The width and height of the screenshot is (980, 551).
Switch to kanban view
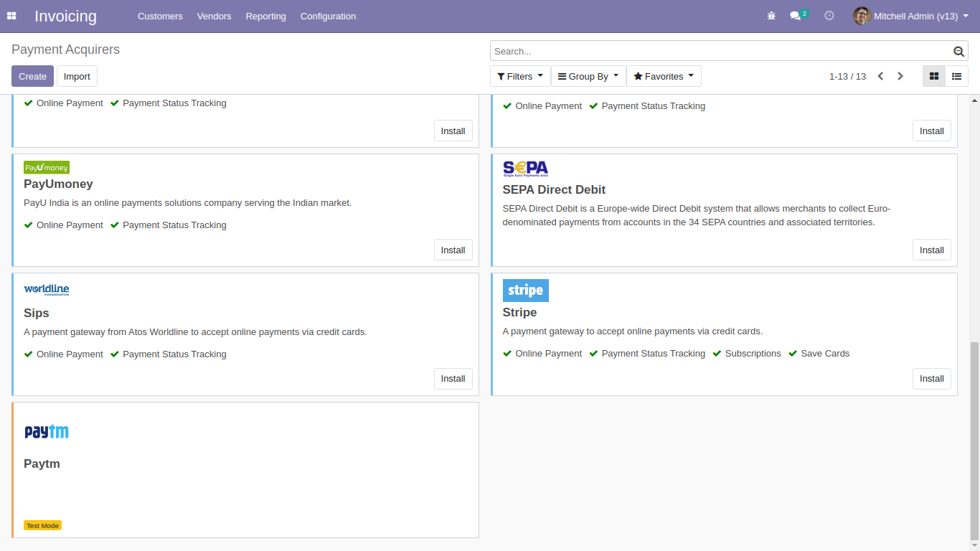tap(934, 76)
